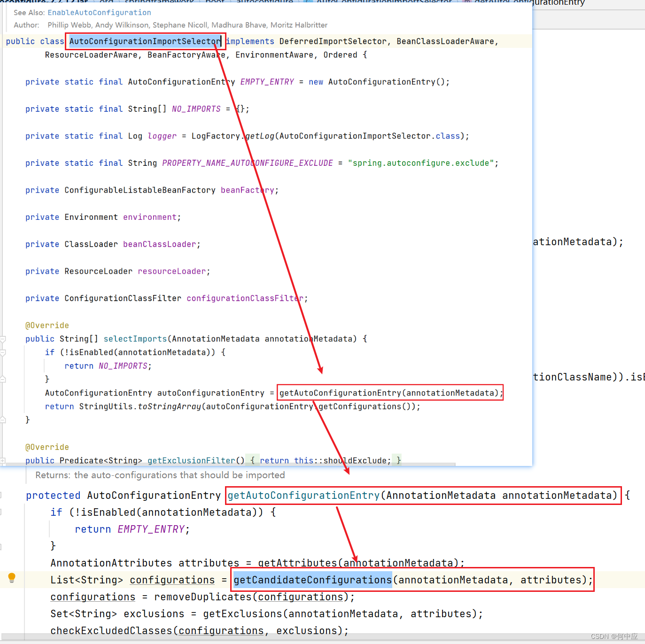
Task: Click DeferredImportSelector in the implements clause
Action: click(333, 41)
